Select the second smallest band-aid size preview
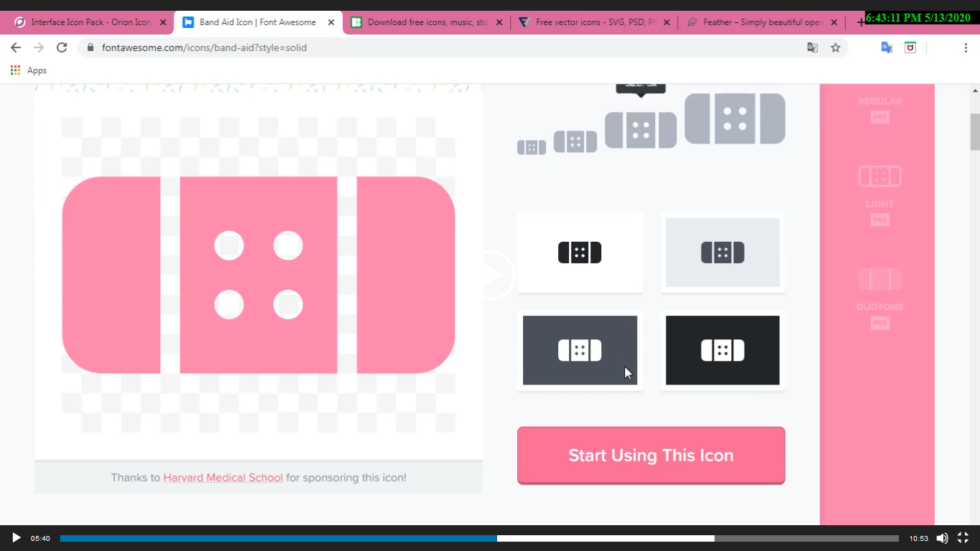980x551 pixels. [x=575, y=141]
